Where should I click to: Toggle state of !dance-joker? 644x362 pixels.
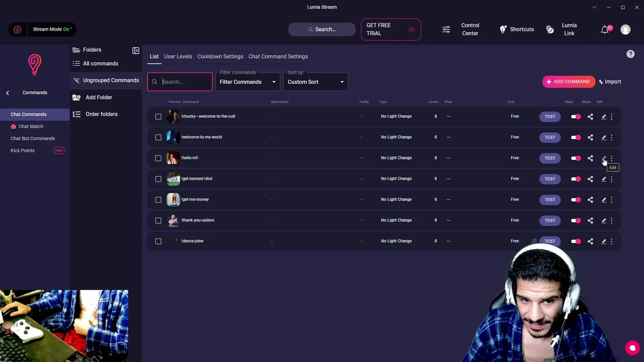point(576,241)
